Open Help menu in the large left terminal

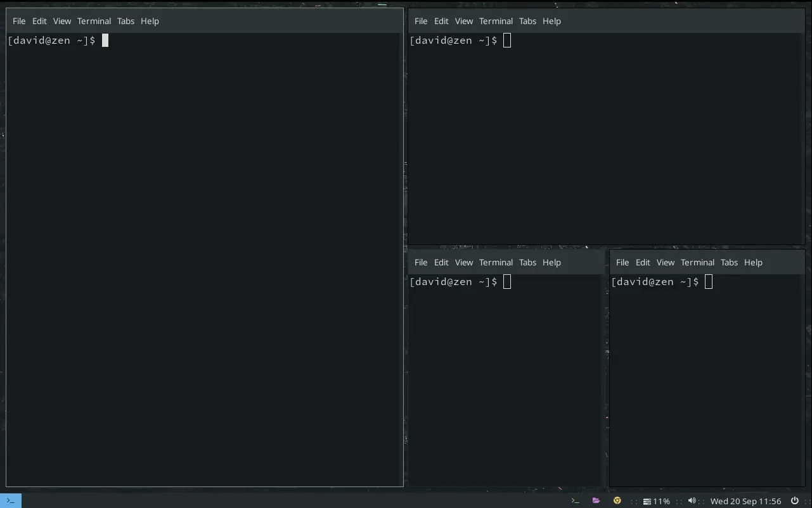coord(150,21)
